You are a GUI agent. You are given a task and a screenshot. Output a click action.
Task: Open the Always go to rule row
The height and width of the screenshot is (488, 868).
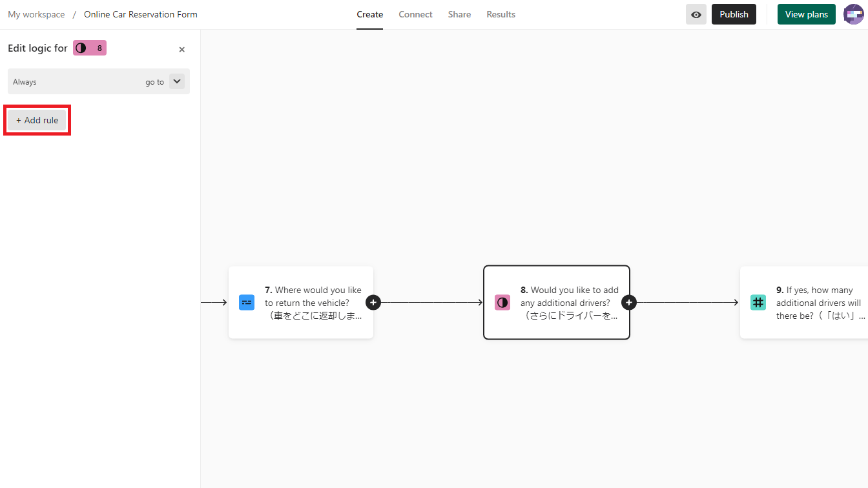(x=77, y=82)
